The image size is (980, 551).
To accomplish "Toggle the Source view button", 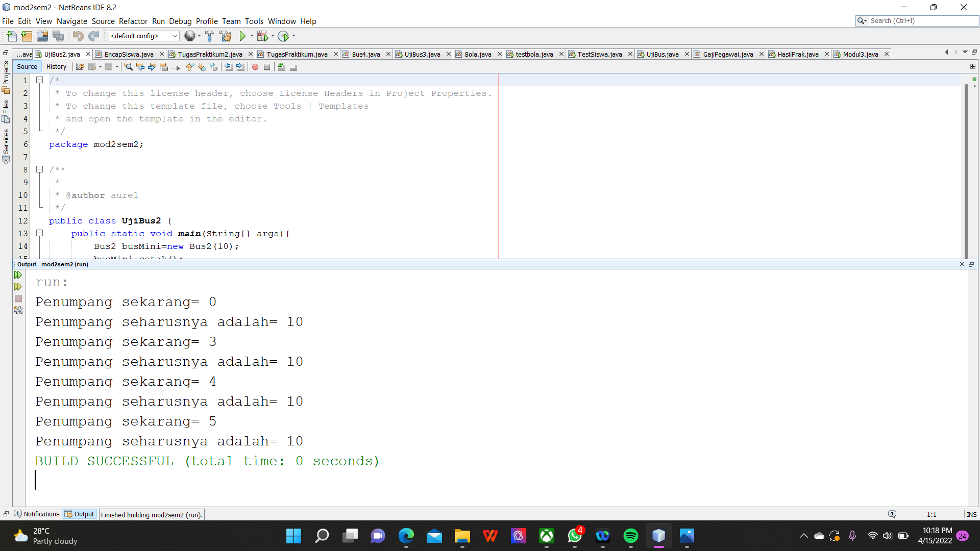I will click(27, 67).
